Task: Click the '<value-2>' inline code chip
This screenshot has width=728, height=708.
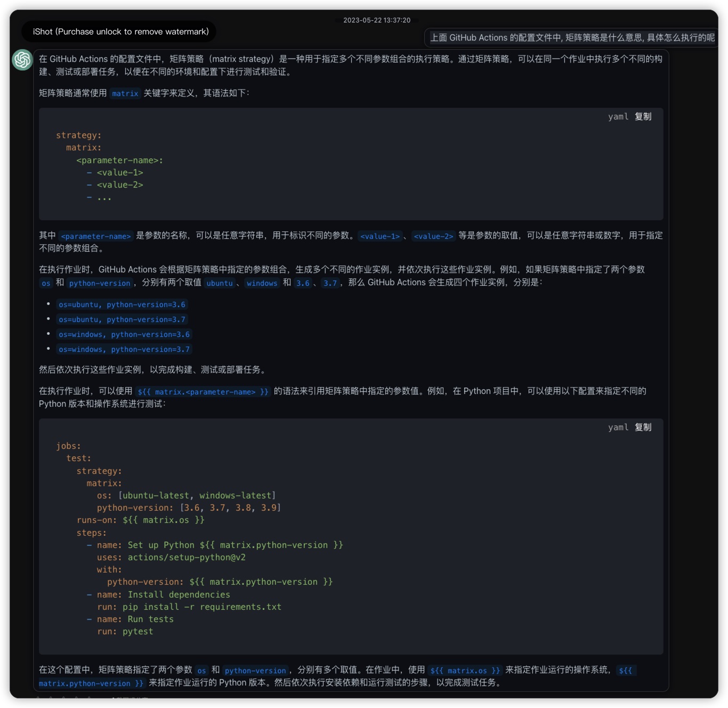Action: point(433,236)
